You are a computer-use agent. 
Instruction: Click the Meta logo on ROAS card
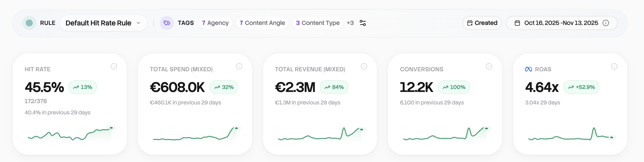(x=529, y=69)
